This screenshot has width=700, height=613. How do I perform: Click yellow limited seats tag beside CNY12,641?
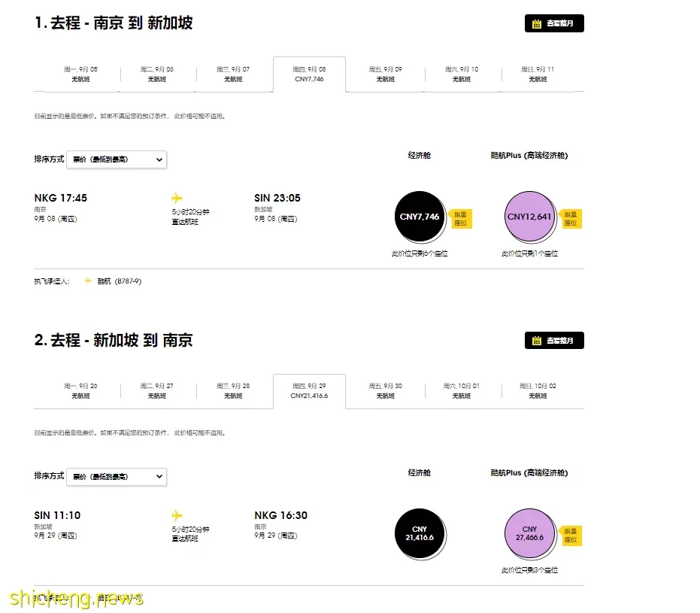[x=570, y=219]
